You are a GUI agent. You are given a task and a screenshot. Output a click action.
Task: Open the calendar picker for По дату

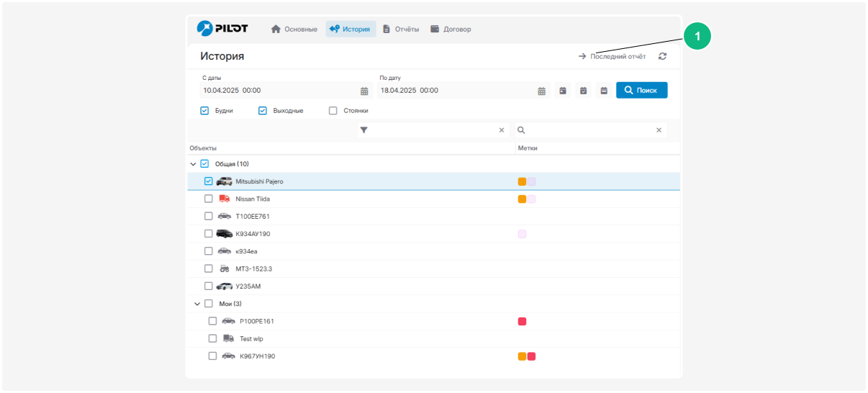[542, 91]
